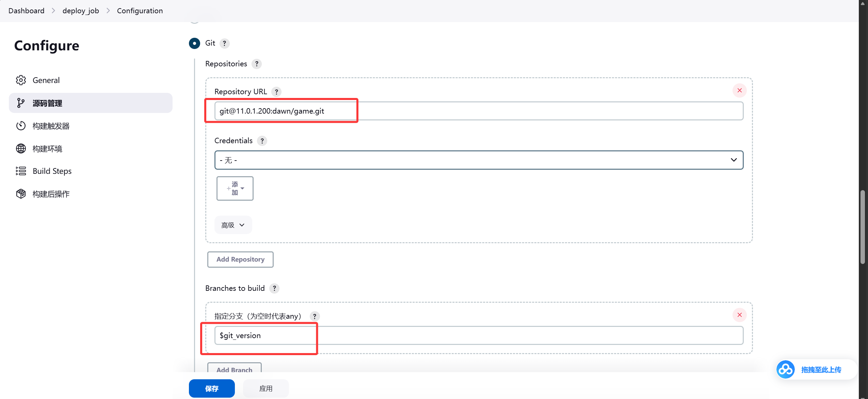Go to 构建触发器 section
This screenshot has width=868, height=399.
click(91, 126)
